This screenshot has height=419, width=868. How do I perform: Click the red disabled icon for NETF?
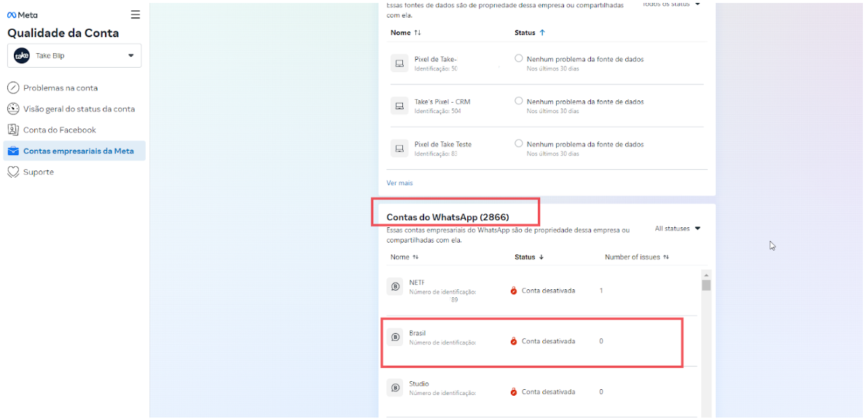(514, 291)
